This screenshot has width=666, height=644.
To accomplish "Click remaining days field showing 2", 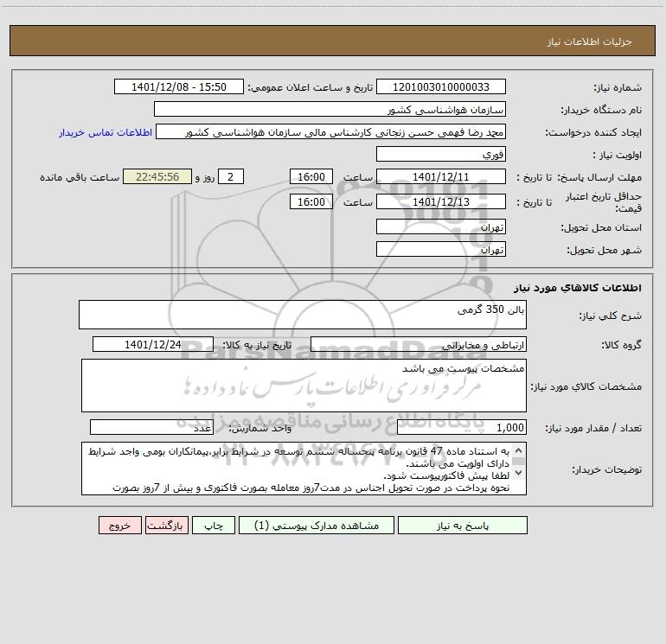I will (x=231, y=176).
